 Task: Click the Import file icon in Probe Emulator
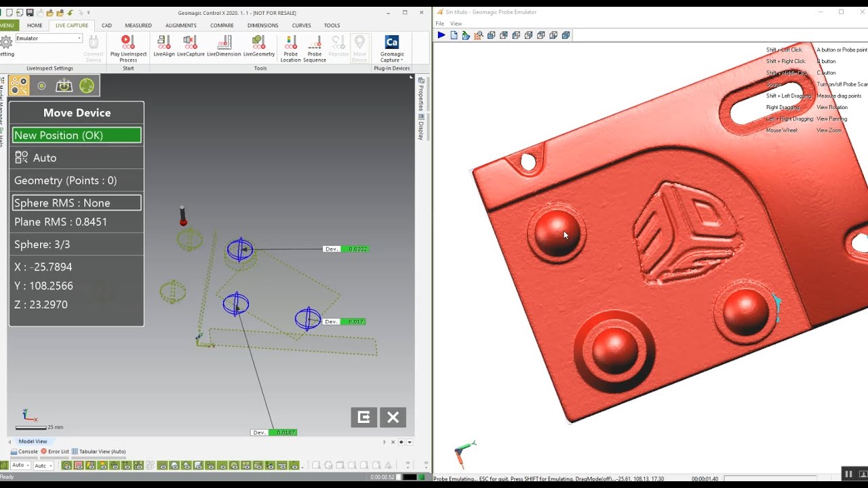(x=466, y=35)
